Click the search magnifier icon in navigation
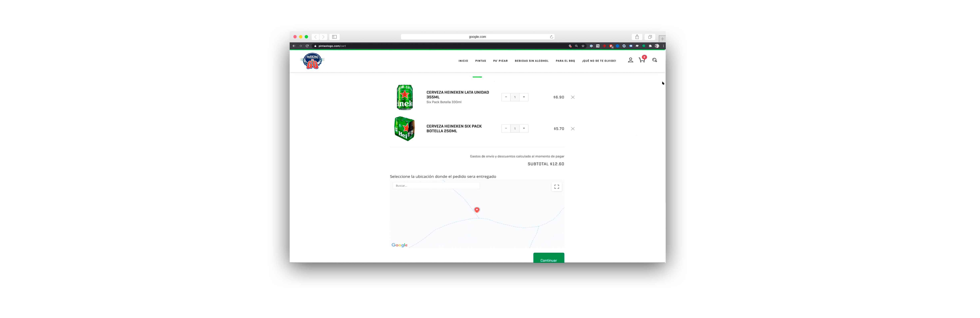The height and width of the screenshot is (318, 980). tap(655, 60)
